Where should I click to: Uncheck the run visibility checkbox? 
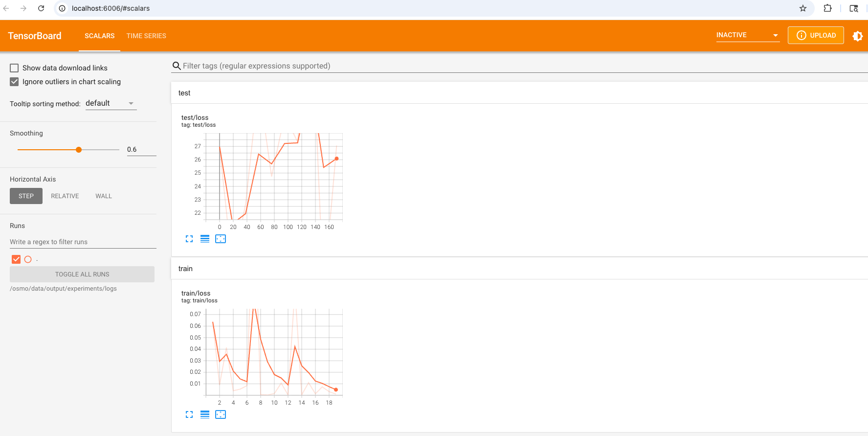16,259
